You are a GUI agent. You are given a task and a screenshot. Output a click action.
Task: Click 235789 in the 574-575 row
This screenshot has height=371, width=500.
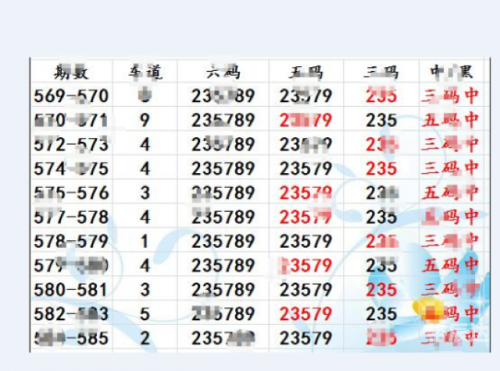tap(223, 168)
